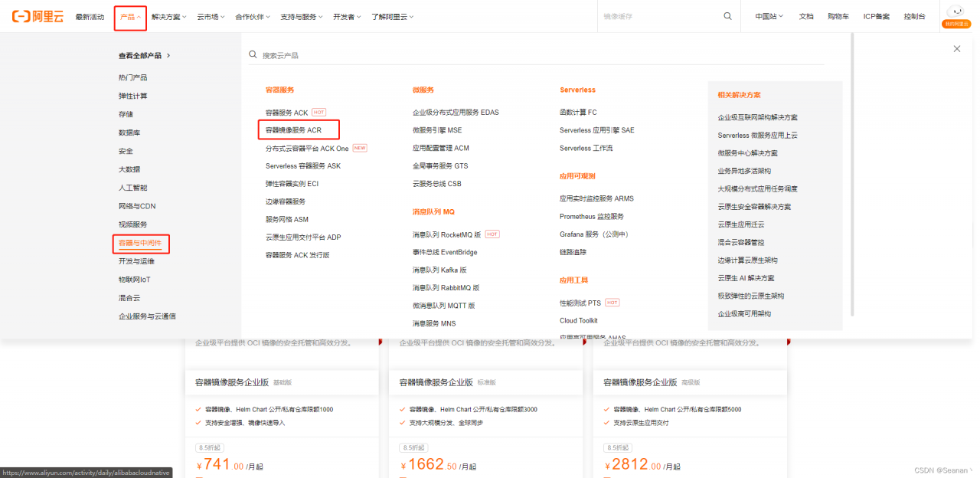Viewport: 980px width, 478px height.
Task: Open Prometheus 监控服务
Action: click(x=592, y=216)
